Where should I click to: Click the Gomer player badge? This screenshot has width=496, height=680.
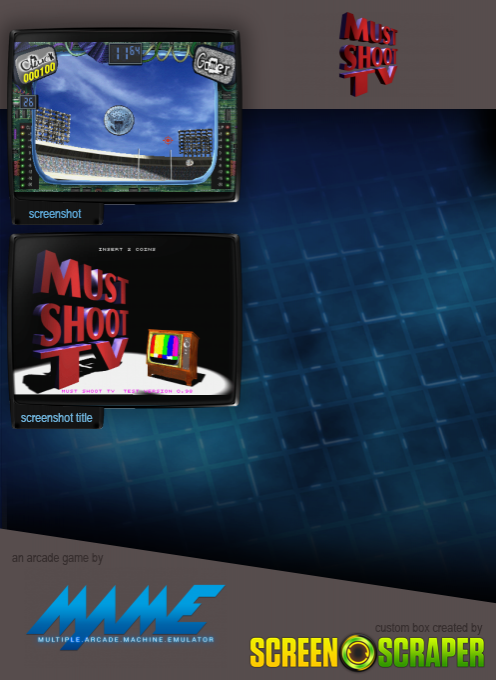click(x=213, y=64)
